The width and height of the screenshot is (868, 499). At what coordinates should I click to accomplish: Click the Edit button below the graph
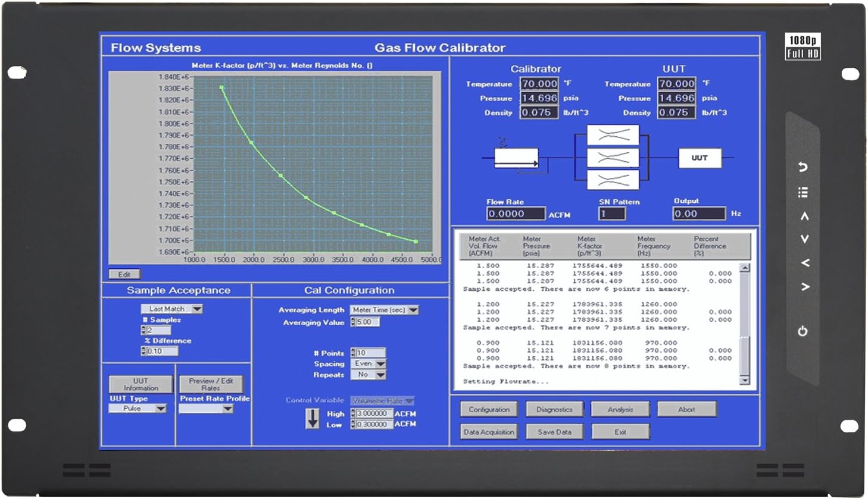[x=126, y=274]
